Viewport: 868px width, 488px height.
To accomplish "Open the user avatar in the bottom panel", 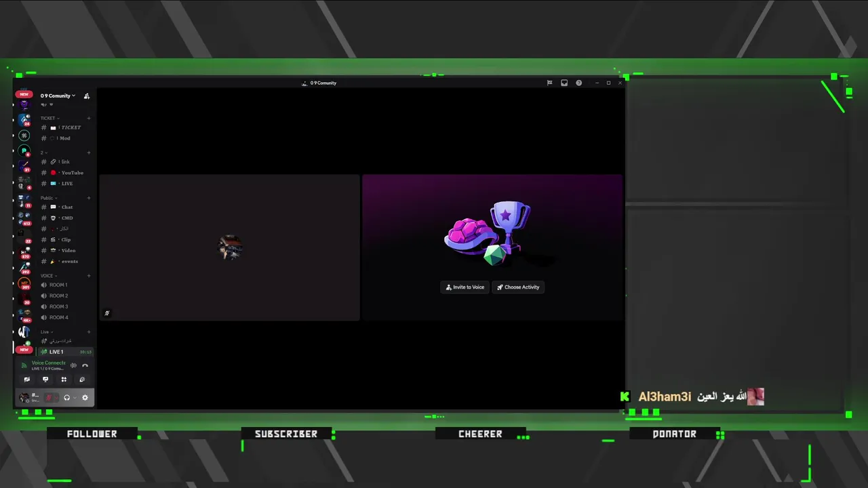I will (26, 398).
